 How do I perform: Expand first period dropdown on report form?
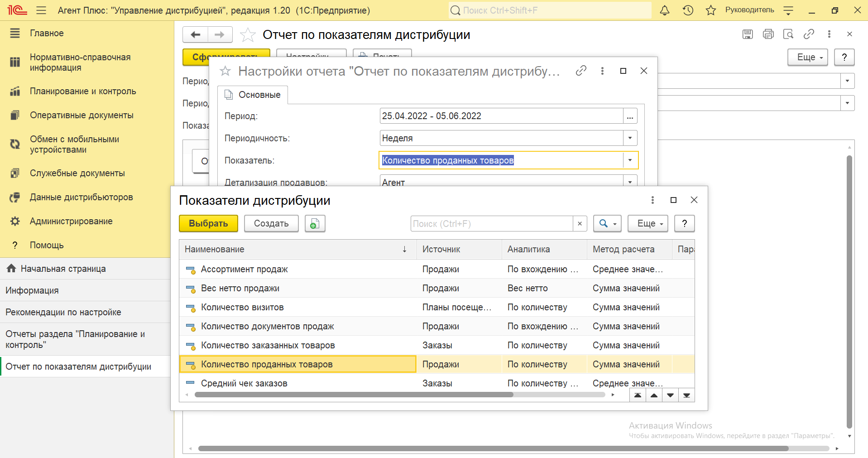pyautogui.click(x=847, y=81)
